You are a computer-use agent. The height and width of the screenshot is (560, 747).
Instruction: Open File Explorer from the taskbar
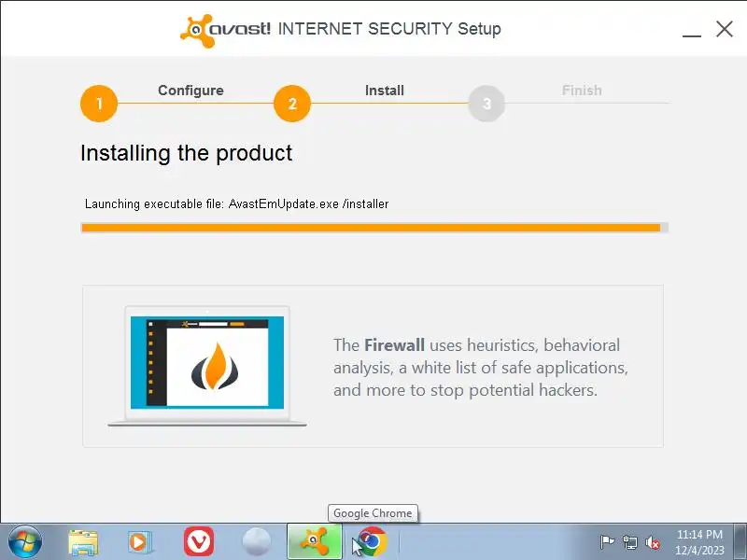pos(83,542)
